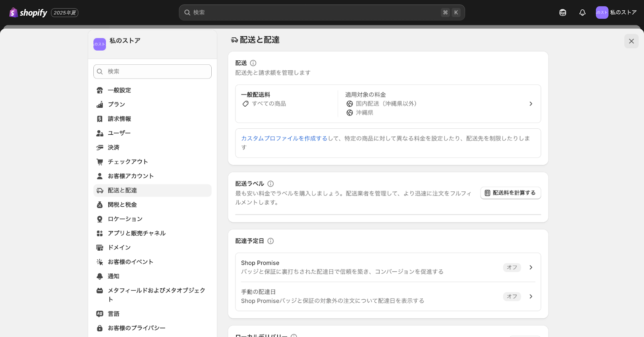Click the メタフィールド briefcase icon
The image size is (644, 337).
point(100,290)
